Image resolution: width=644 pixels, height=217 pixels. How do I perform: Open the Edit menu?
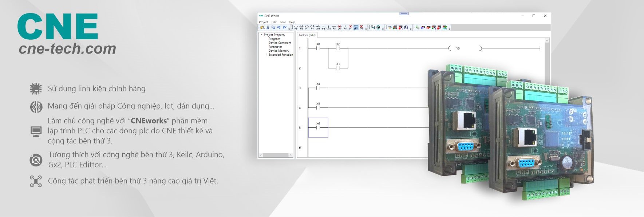[x=274, y=22]
